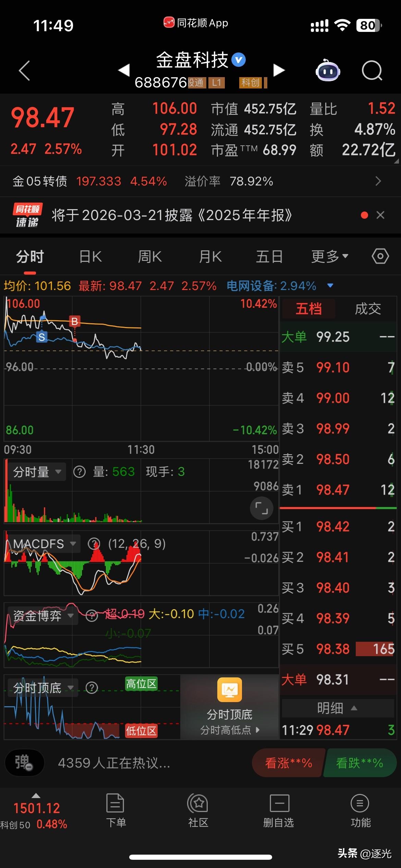Tap 买1 price 98.42 row
Viewport: 401px width, 868px height.
coord(338,527)
